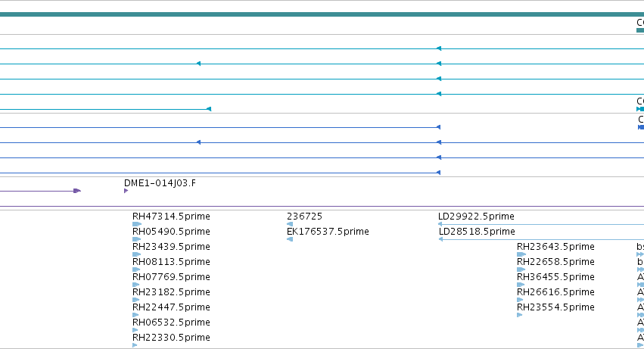This screenshot has width=644, height=349.
Task: Click the arrow glyph beneath RH05490.5prime
Action: point(137,239)
